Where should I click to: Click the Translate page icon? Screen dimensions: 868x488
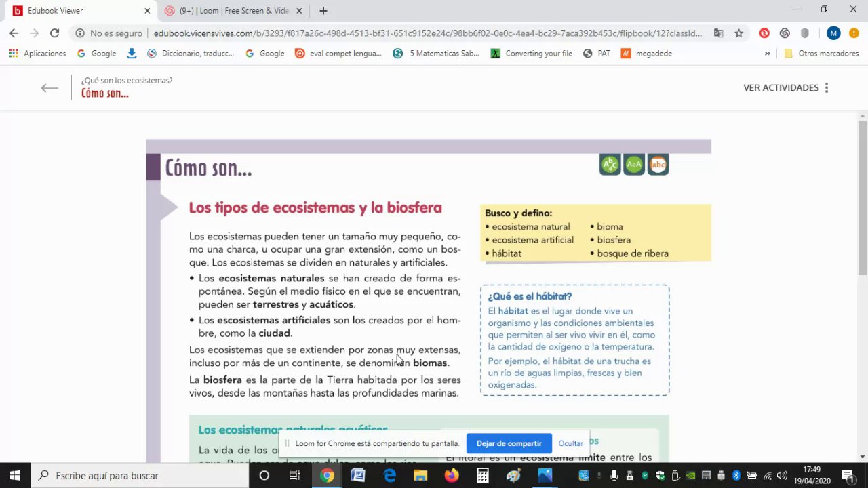(x=719, y=33)
